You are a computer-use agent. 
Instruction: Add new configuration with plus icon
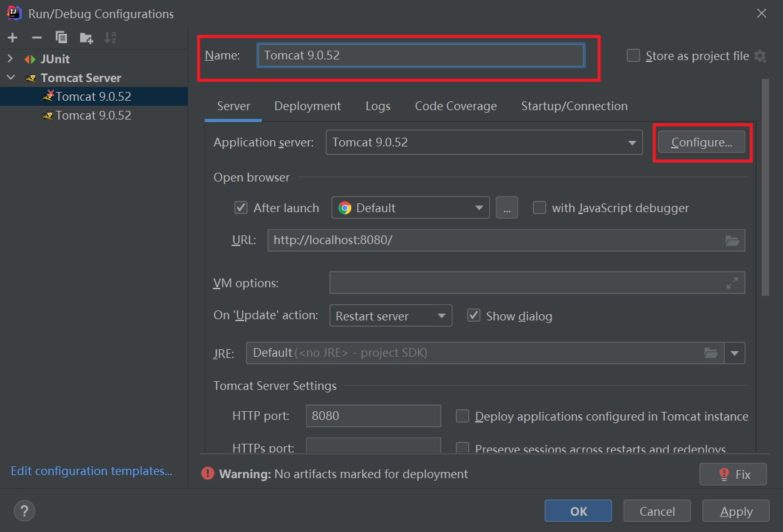13,38
